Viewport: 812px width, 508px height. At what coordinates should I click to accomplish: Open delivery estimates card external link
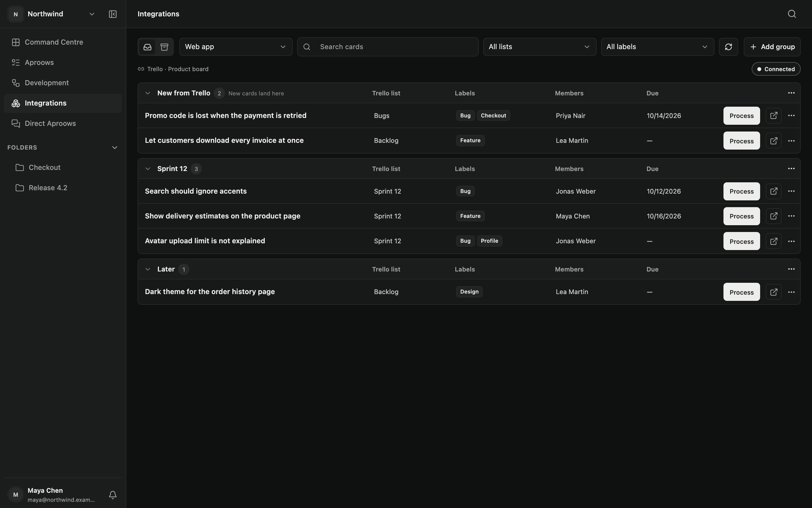[x=774, y=216]
